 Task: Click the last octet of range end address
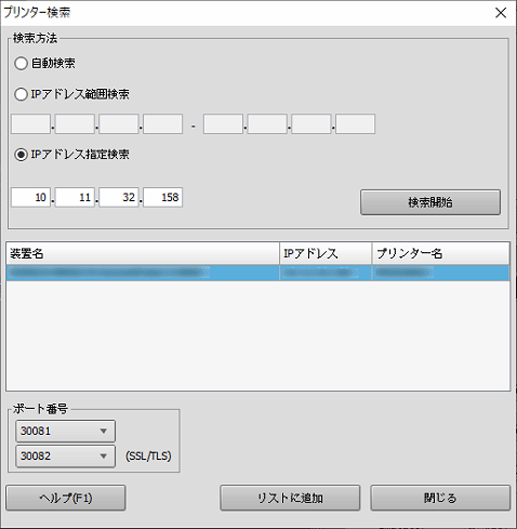(x=355, y=124)
